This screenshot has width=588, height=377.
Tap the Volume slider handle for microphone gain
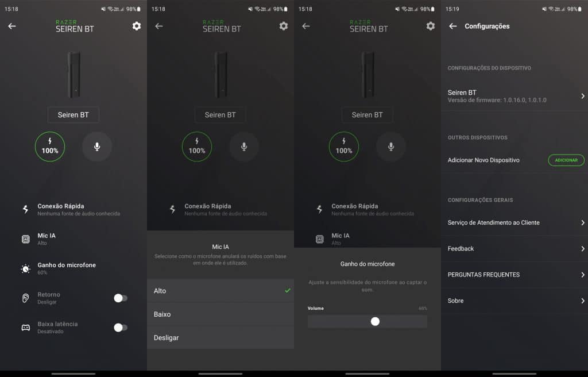375,321
